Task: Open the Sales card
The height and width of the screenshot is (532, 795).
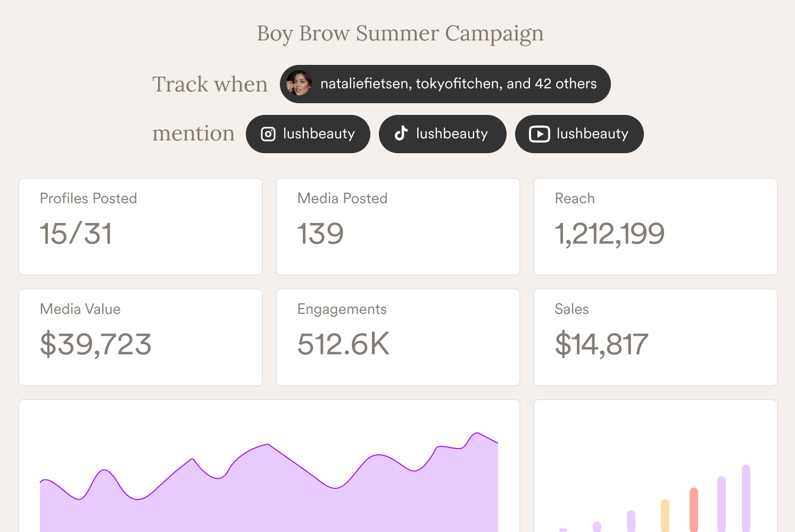Action: click(656, 337)
